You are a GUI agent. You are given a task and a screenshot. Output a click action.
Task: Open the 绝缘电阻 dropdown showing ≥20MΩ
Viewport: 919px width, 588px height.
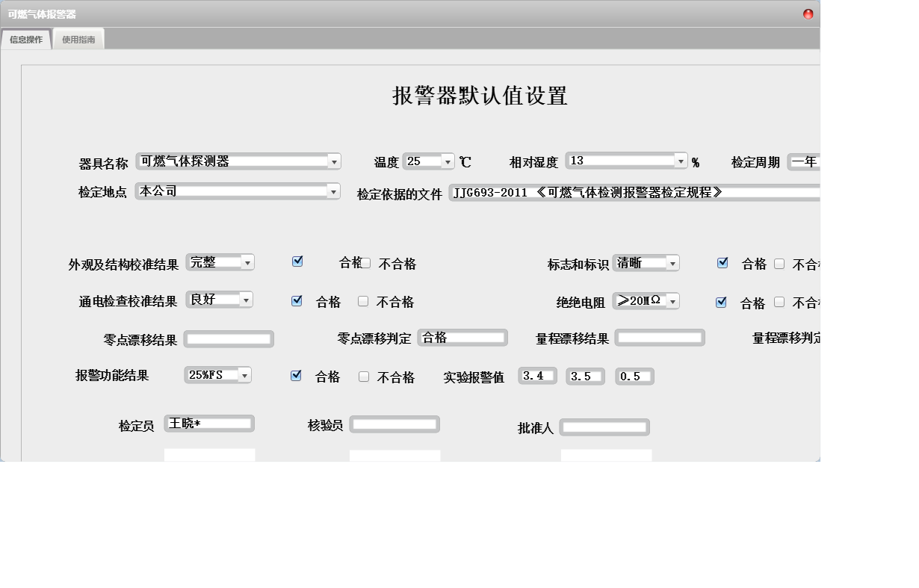[675, 301]
